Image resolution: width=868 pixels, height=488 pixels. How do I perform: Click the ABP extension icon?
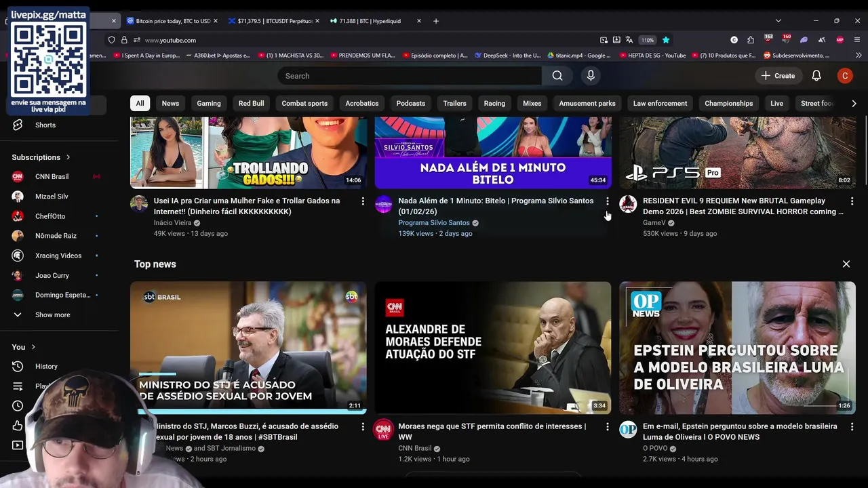pos(840,40)
